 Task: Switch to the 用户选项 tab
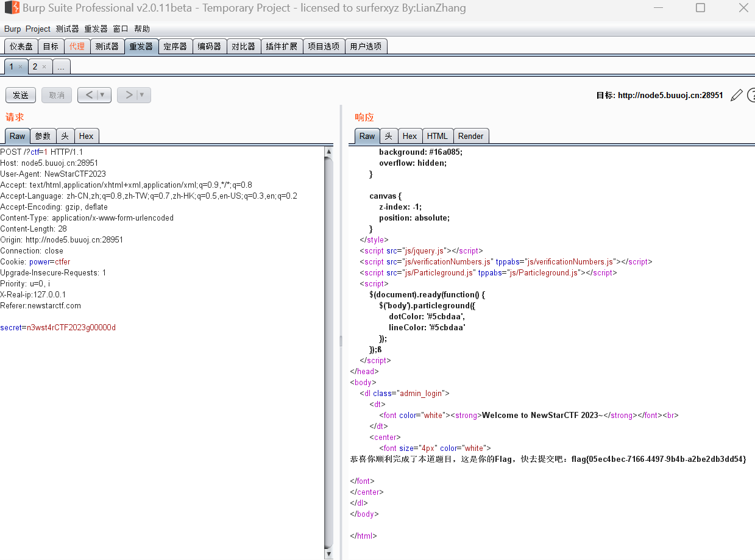pos(366,46)
